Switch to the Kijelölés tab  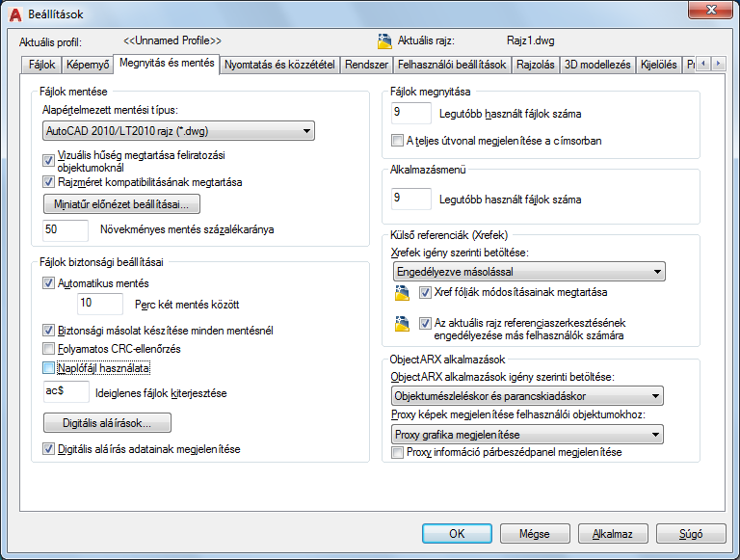pyautogui.click(x=658, y=65)
